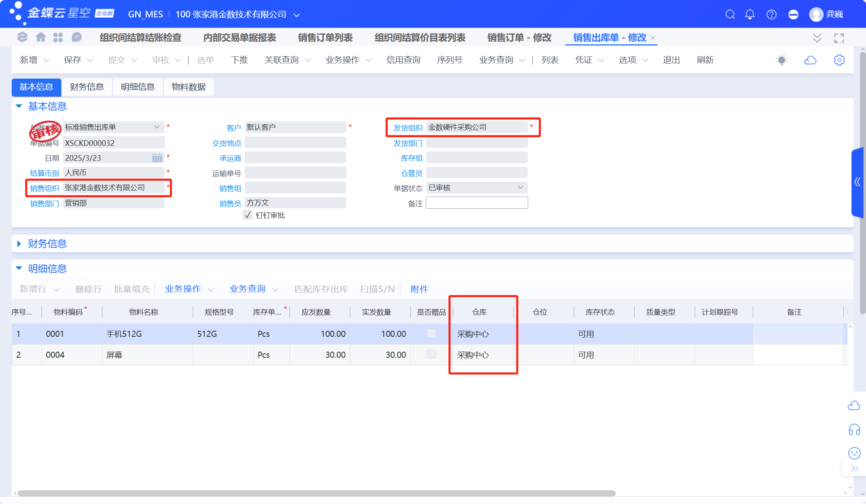Click the horizontal scrollbar at bottom

point(316,493)
